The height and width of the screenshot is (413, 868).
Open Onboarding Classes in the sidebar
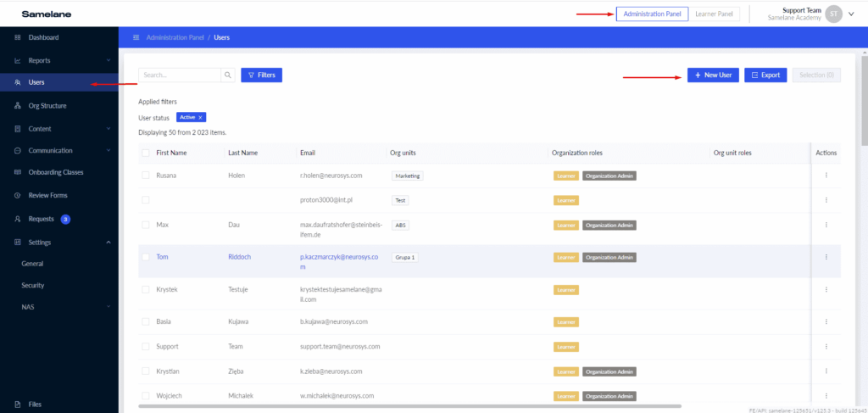(55, 172)
